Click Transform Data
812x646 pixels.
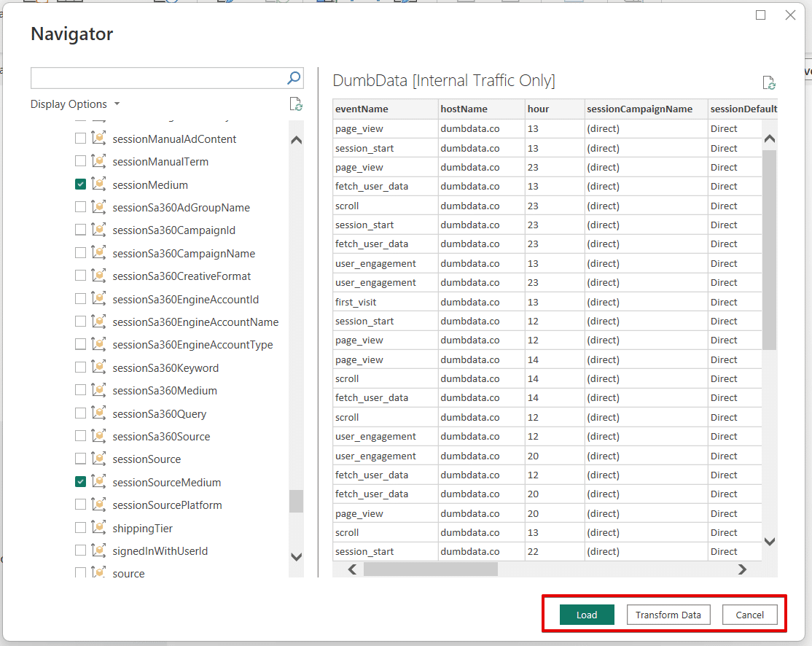coord(668,615)
